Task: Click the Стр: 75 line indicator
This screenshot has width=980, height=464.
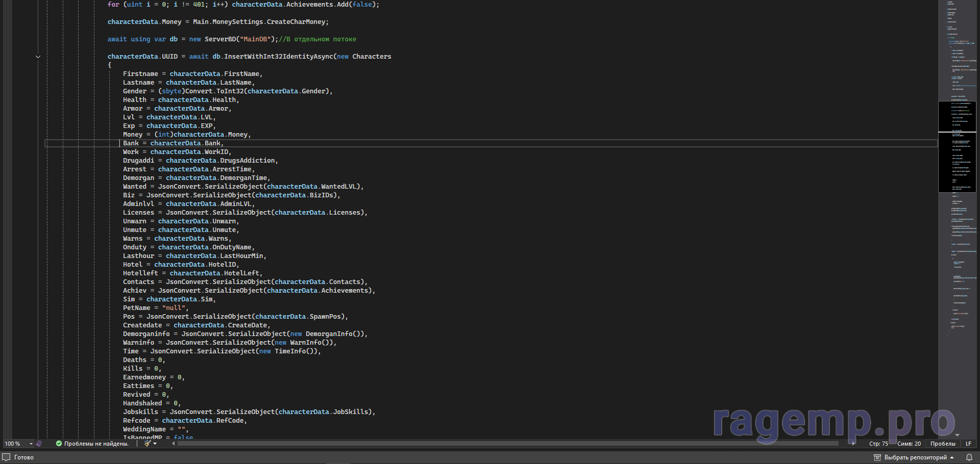Action: 878,444
